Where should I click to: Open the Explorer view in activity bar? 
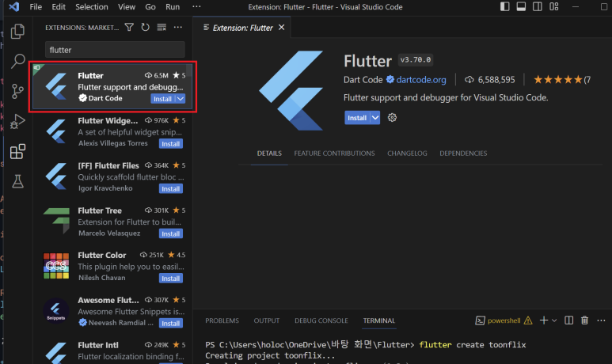click(x=17, y=31)
